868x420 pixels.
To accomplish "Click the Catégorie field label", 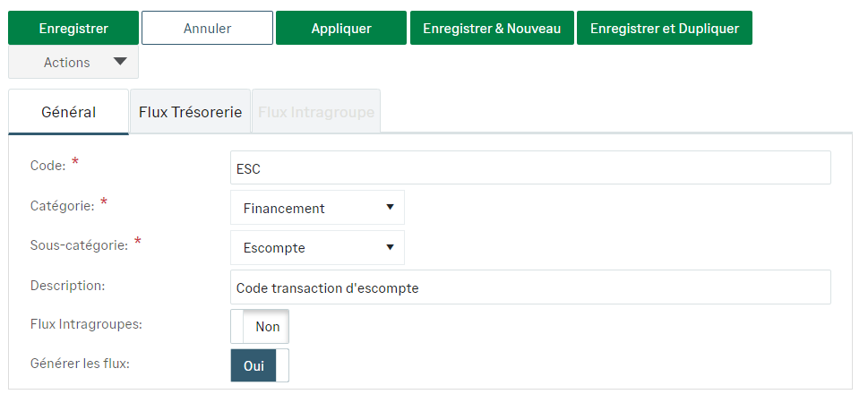I will (x=62, y=206).
